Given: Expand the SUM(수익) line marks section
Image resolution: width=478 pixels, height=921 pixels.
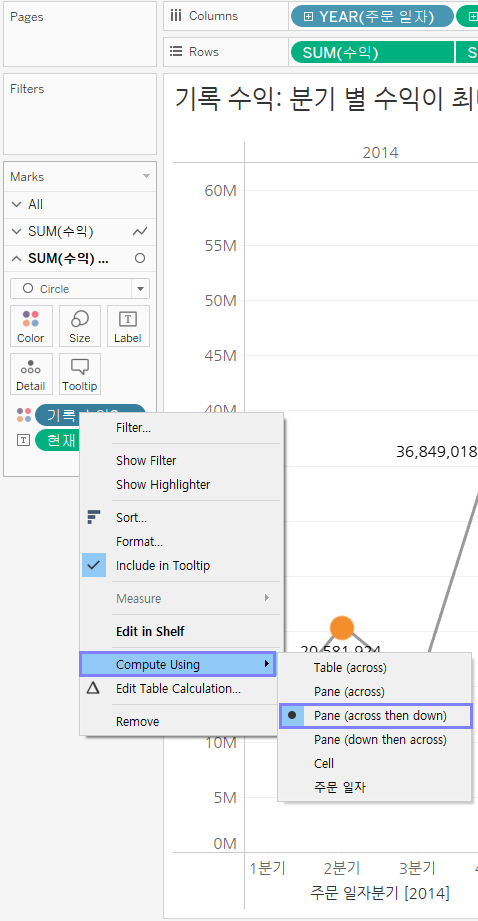Looking at the screenshot, I should pos(16,231).
